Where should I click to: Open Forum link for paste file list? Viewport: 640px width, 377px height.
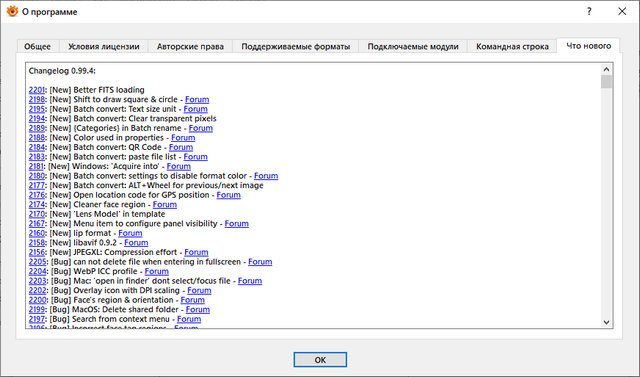pyautogui.click(x=196, y=157)
